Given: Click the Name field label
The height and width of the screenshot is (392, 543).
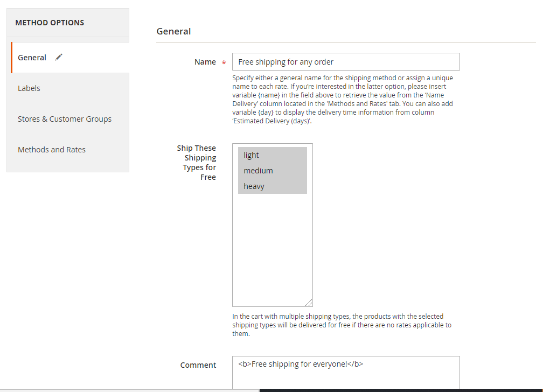Looking at the screenshot, I should point(205,62).
